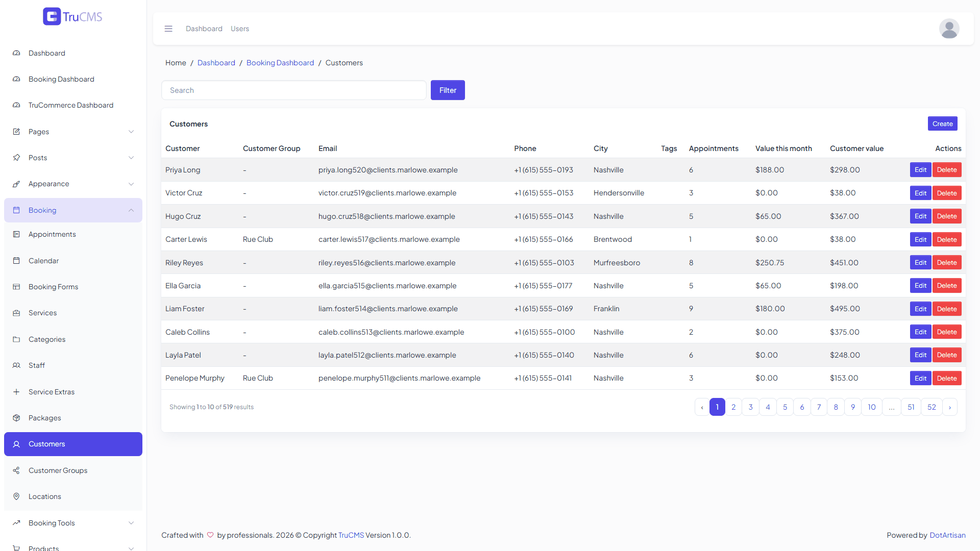Viewport: 980px width, 551px height.
Task: Click the TruCommerce Dashboard sidebar icon
Action: click(x=16, y=105)
